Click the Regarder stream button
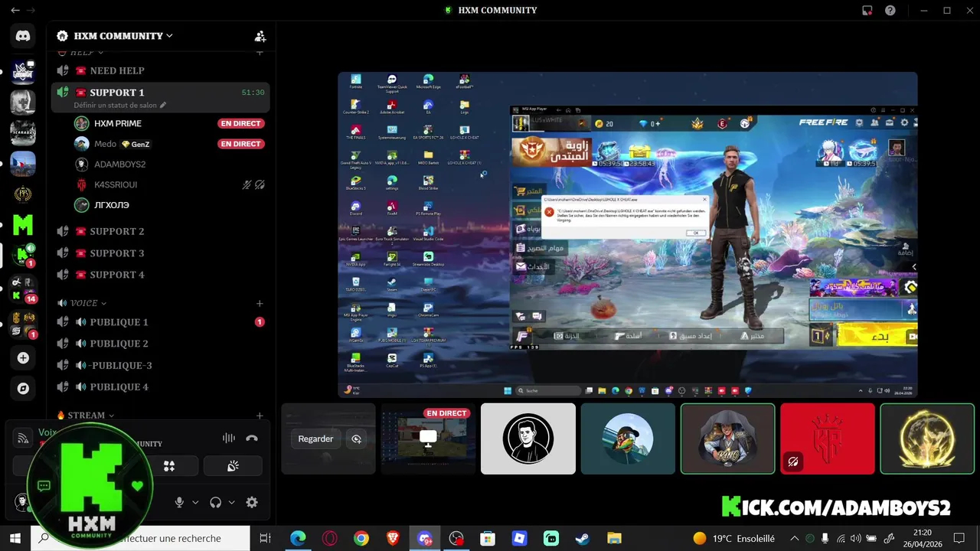This screenshot has width=980, height=551. 315,439
